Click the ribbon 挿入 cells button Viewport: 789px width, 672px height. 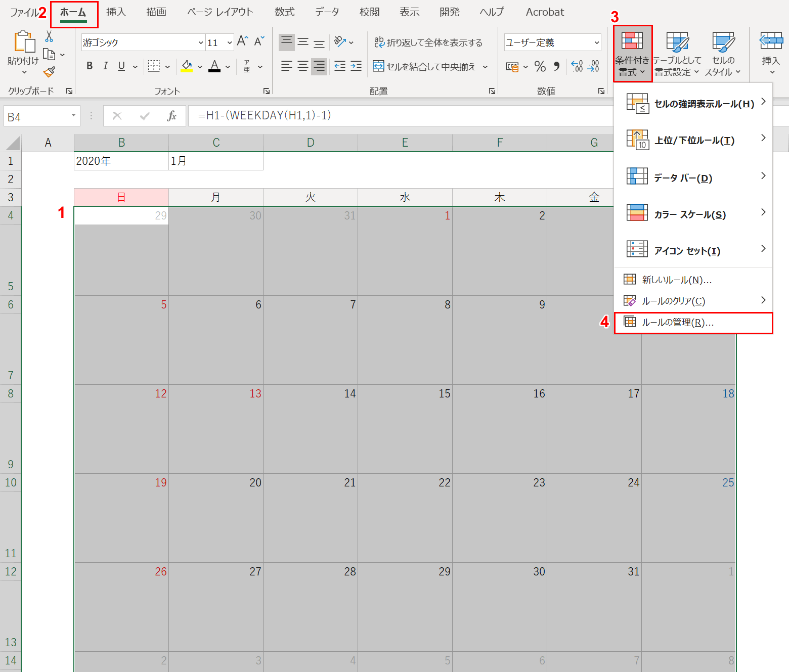(x=771, y=54)
